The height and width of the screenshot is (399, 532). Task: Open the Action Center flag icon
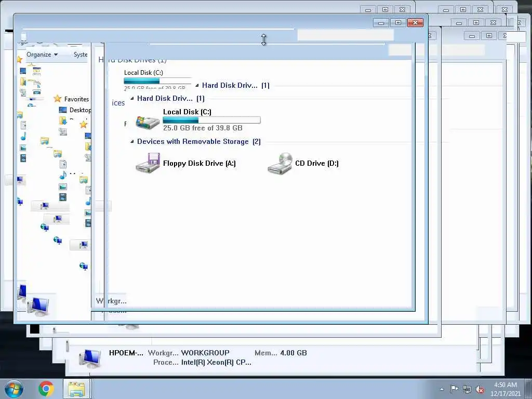pyautogui.click(x=454, y=389)
